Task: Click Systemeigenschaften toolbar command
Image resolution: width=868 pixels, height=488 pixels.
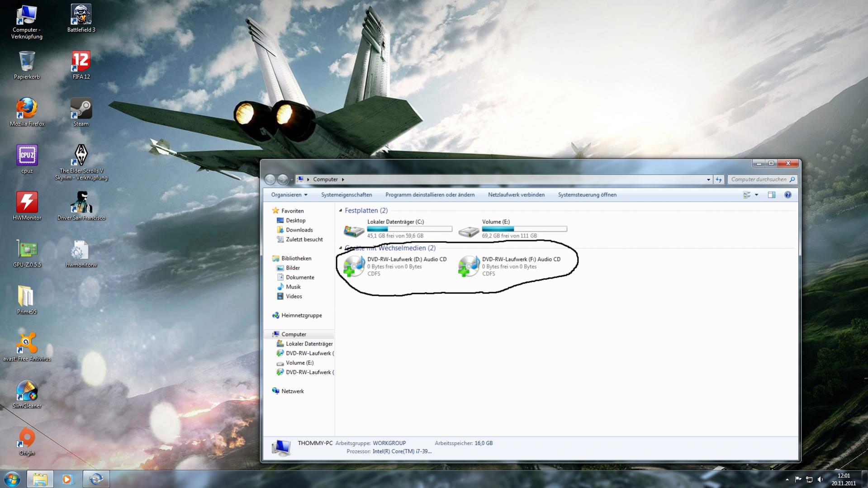Action: 346,195
